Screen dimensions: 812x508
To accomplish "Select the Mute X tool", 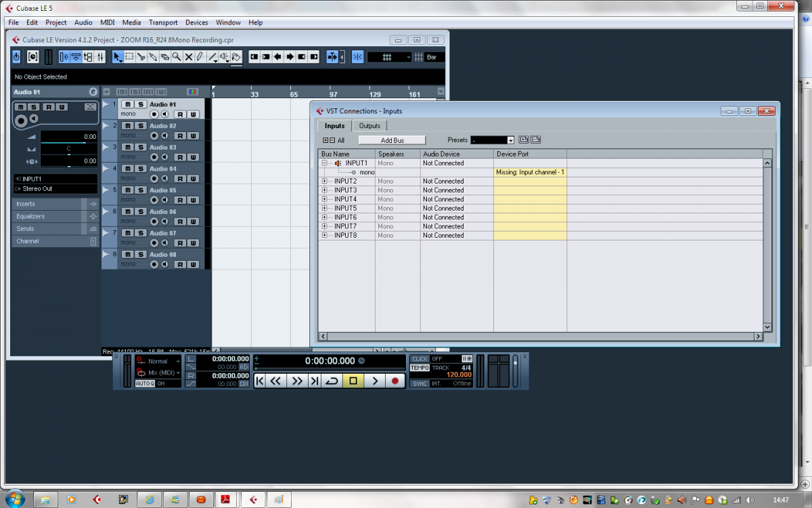I will pyautogui.click(x=189, y=57).
